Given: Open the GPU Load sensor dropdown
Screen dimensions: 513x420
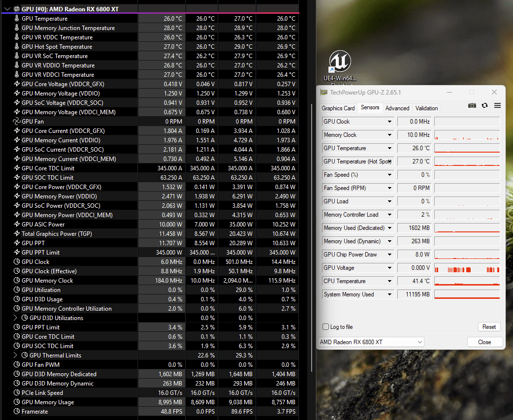Looking at the screenshot, I should coord(389,201).
